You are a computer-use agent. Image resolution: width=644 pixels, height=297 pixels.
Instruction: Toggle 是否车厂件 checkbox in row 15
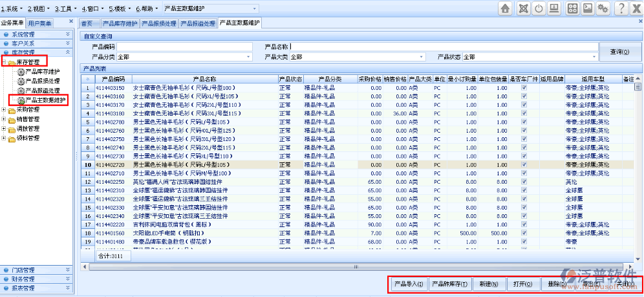tap(524, 207)
